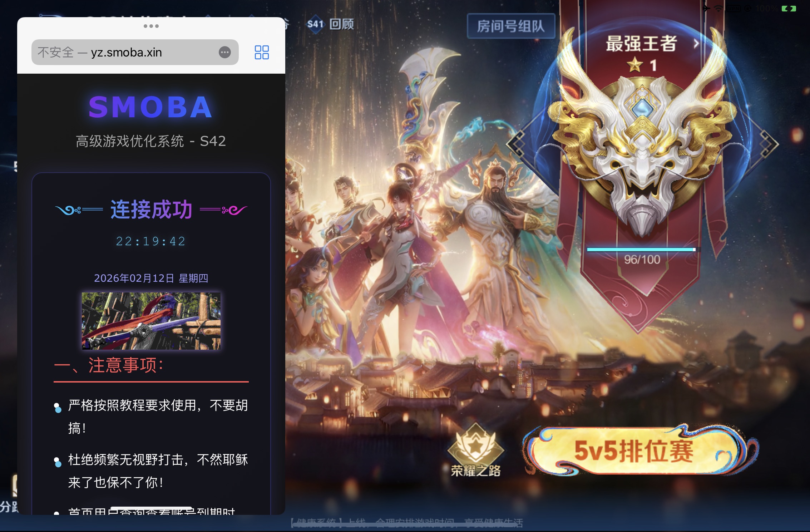The width and height of the screenshot is (810, 532).
Task: Click the battery icon in status bar
Action: (789, 9)
